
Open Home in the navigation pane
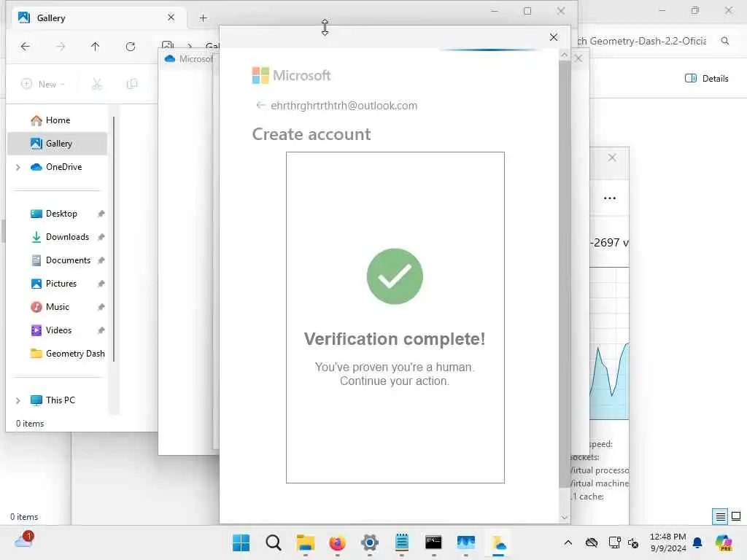point(58,120)
